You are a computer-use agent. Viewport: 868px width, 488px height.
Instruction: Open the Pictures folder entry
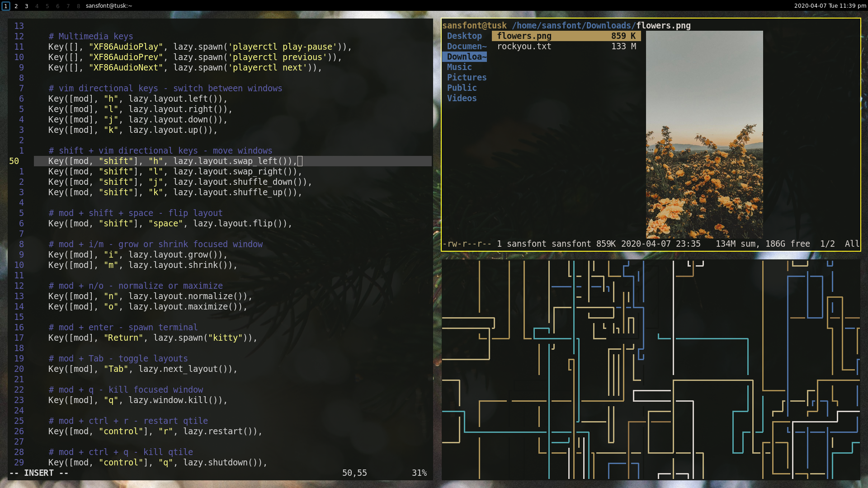pos(467,78)
